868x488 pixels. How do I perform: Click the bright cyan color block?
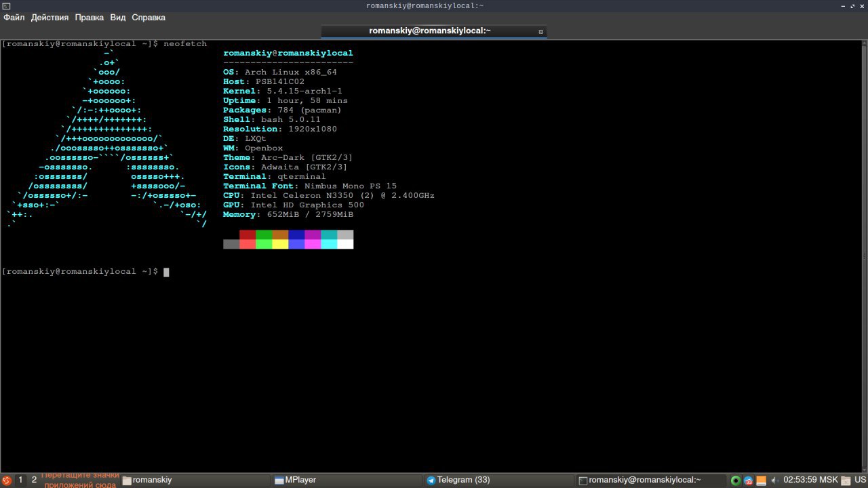coord(329,244)
